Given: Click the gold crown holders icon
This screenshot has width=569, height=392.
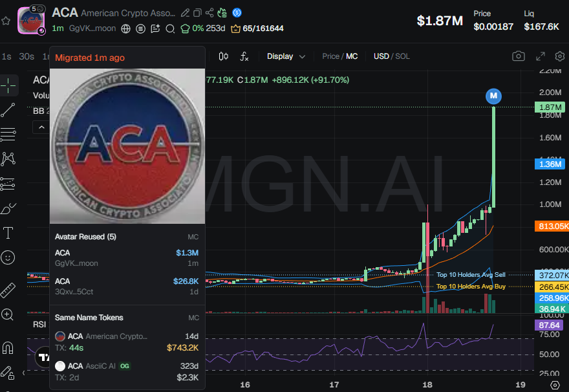Looking at the screenshot, I should (x=235, y=28).
